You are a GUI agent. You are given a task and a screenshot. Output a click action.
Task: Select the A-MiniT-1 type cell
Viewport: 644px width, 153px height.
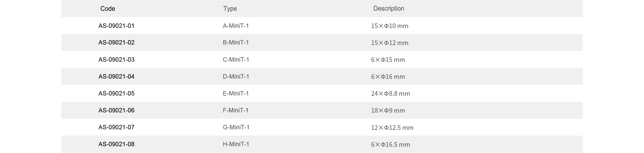point(236,26)
